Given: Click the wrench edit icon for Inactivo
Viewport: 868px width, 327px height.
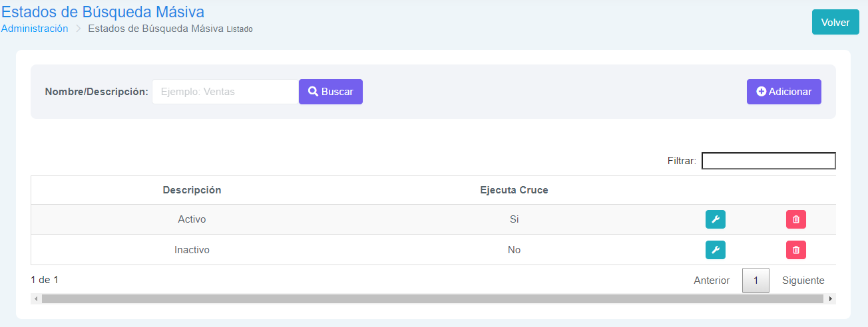Looking at the screenshot, I should click(715, 250).
